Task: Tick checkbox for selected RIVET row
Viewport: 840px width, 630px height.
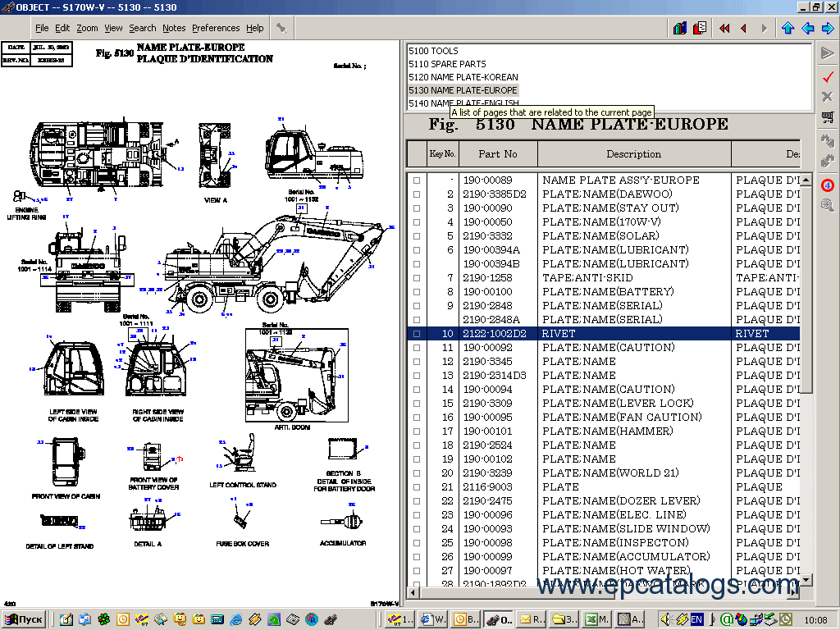Action: (417, 334)
